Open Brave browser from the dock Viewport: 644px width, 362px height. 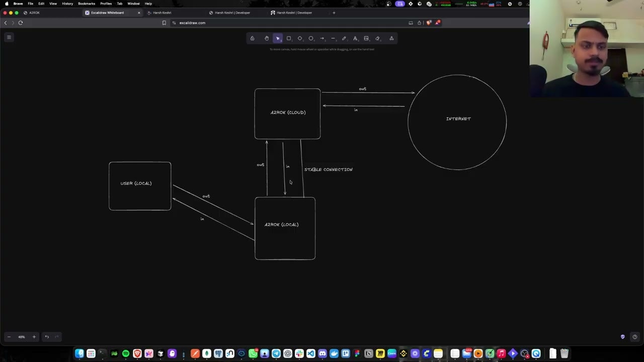click(137, 353)
